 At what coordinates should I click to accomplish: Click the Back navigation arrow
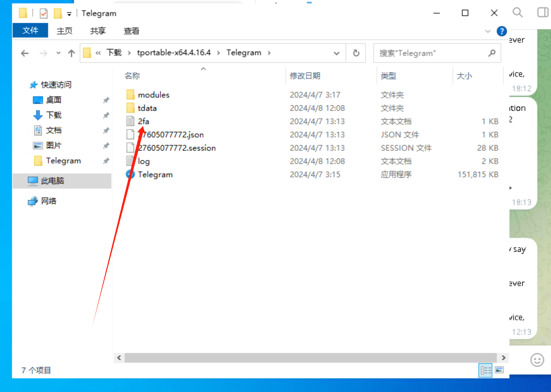point(25,53)
